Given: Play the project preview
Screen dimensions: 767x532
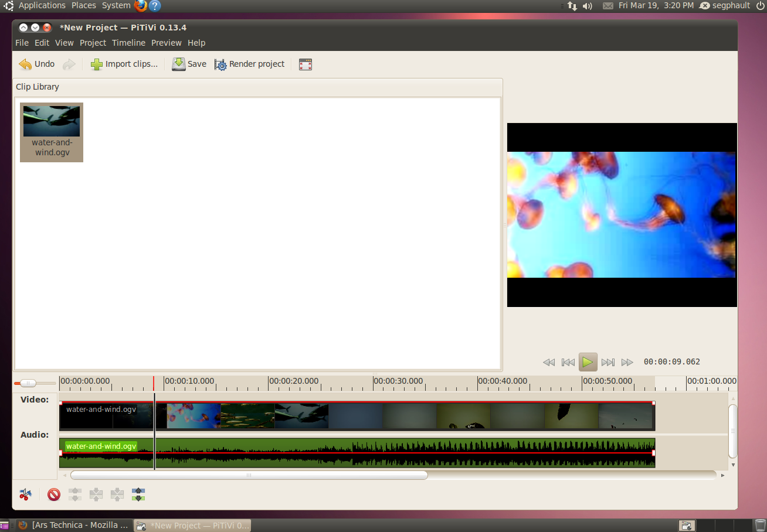Looking at the screenshot, I should point(588,362).
